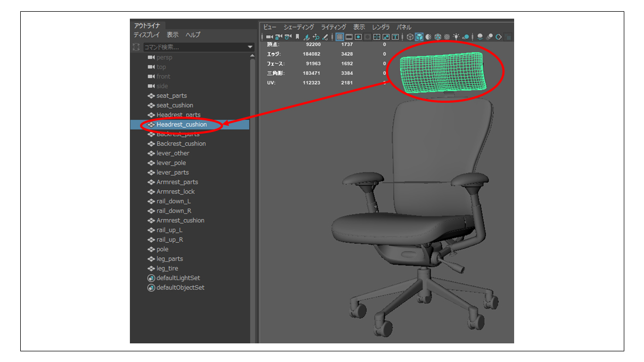Switch to Wireframe display mode icon
Image resolution: width=644 pixels, height=362 pixels.
click(x=410, y=37)
